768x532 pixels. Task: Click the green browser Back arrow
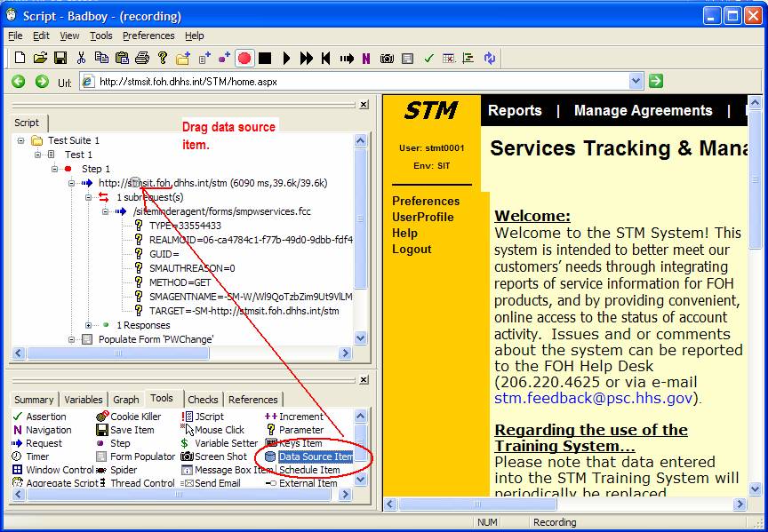[18, 82]
